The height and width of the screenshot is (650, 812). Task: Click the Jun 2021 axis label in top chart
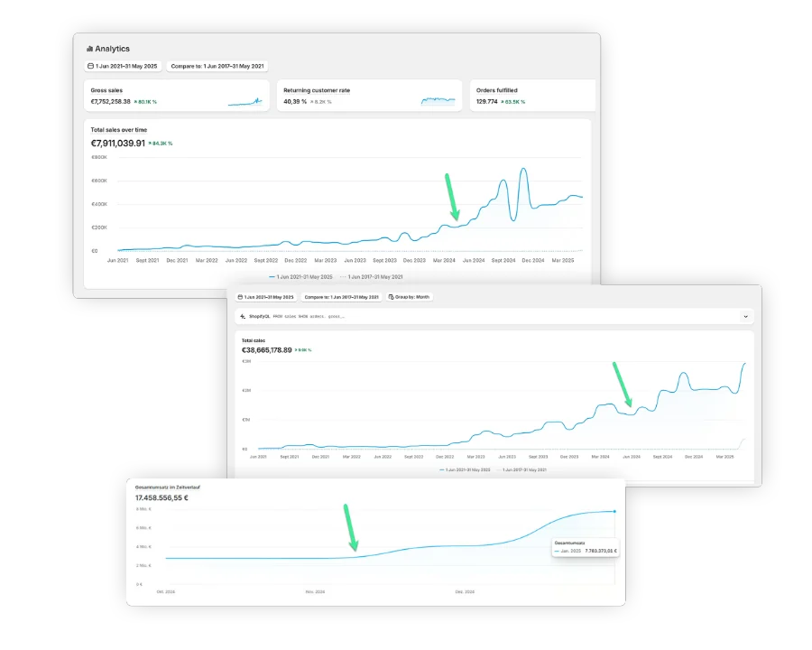point(117,261)
